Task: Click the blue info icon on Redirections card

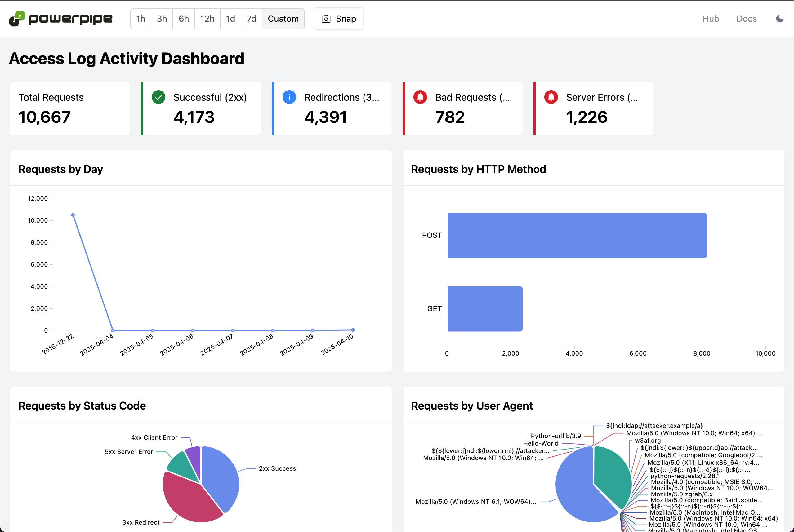Action: click(x=289, y=97)
